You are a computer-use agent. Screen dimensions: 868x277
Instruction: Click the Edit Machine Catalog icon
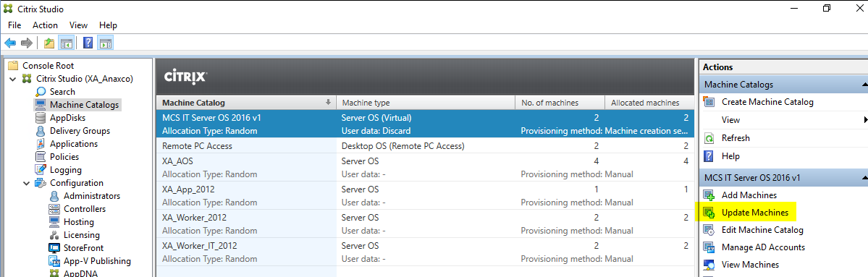click(709, 230)
